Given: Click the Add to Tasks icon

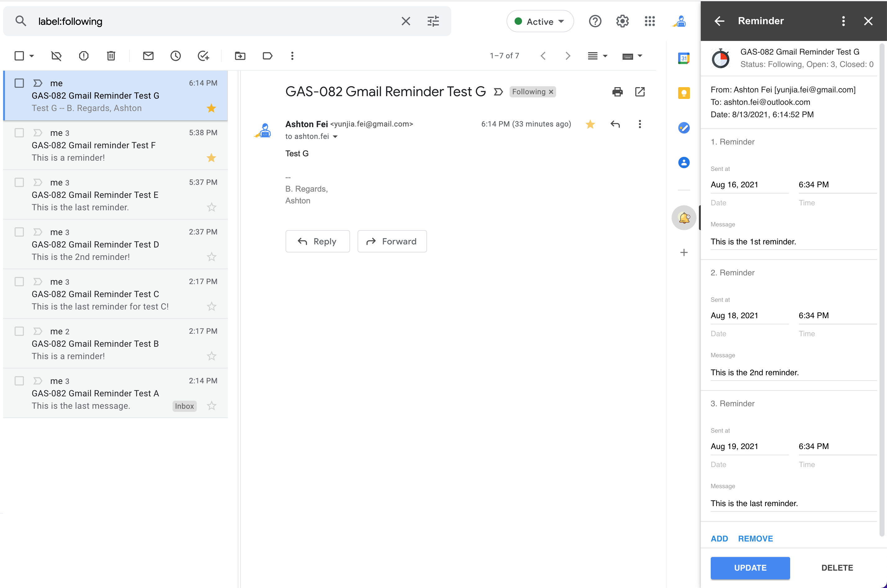Looking at the screenshot, I should (x=203, y=56).
